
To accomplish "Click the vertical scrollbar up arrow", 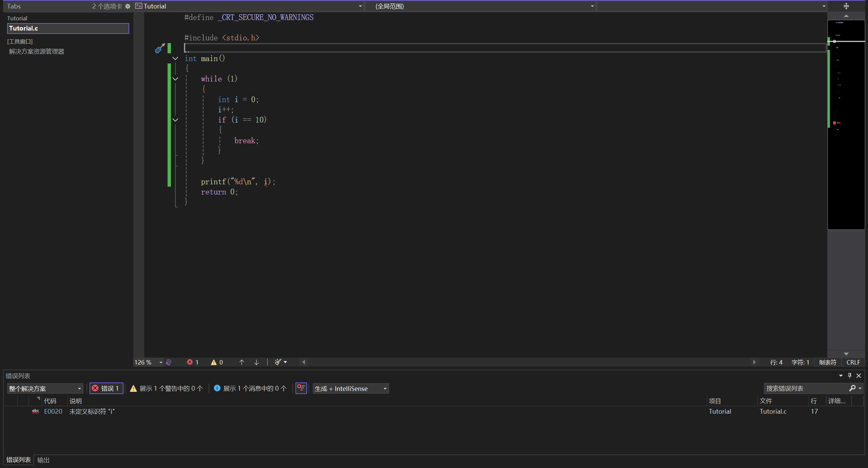I will [846, 16].
